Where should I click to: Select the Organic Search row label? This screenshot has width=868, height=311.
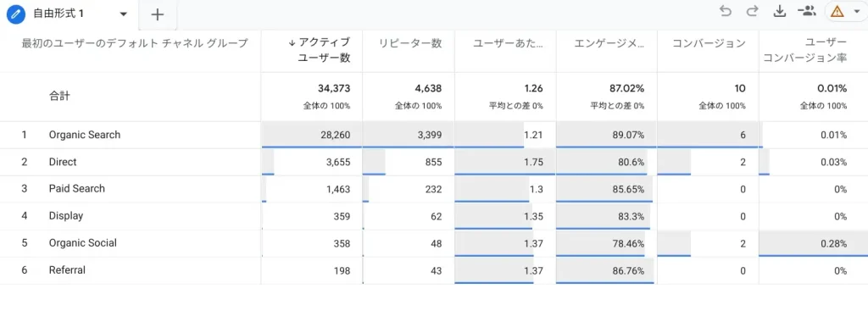coord(84,135)
